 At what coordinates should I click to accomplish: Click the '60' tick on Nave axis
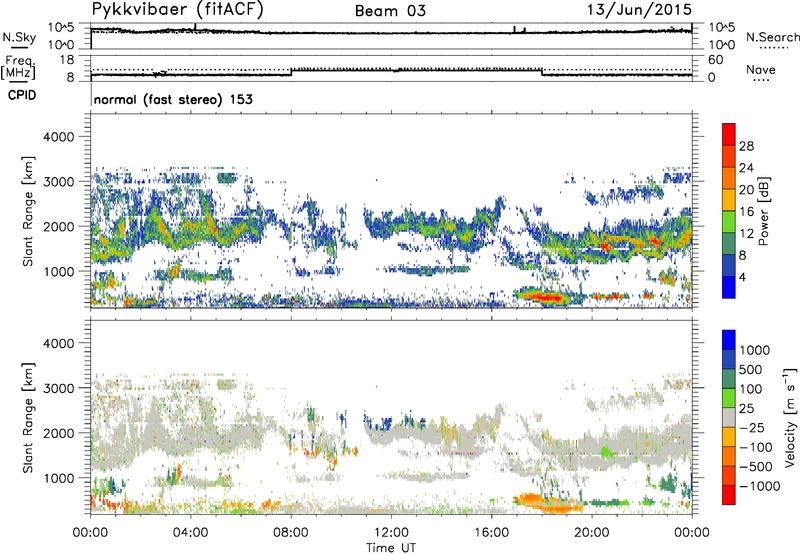tap(715, 60)
